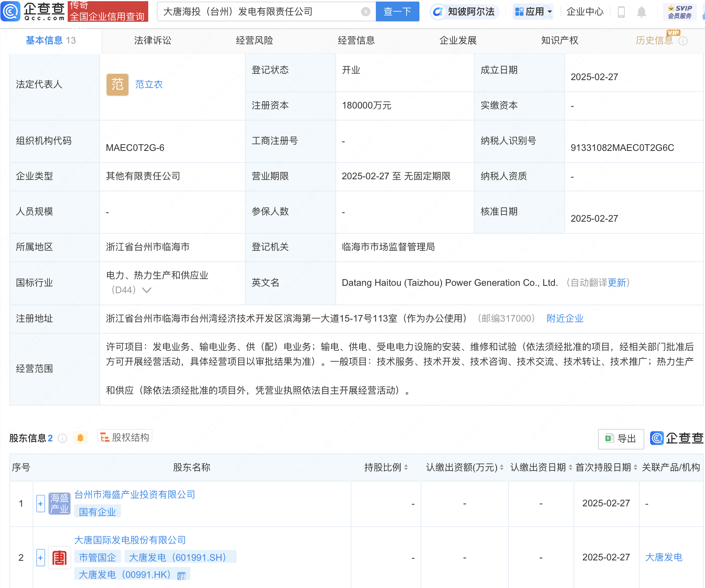Open the 应用 apps dropdown
This screenshot has width=705, height=588.
tap(533, 12)
